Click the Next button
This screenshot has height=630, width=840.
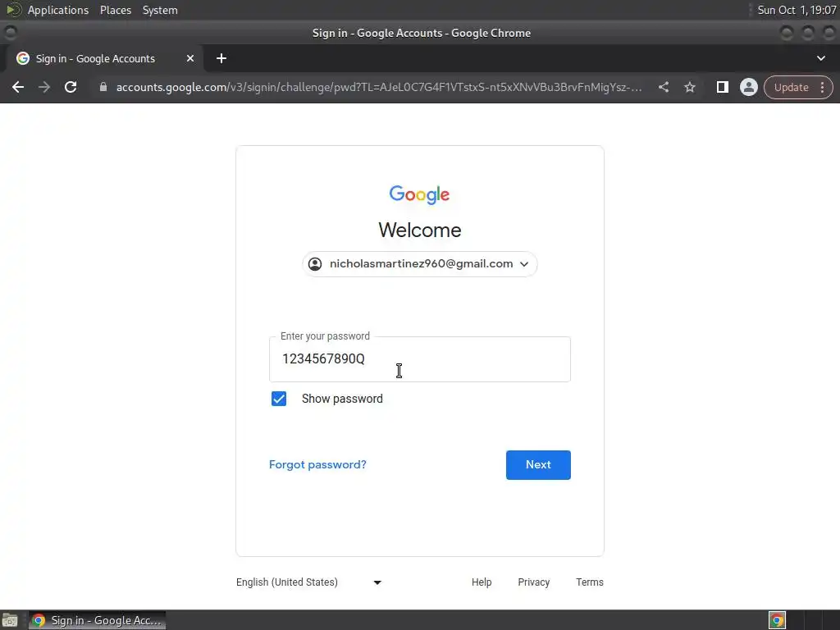538,465
